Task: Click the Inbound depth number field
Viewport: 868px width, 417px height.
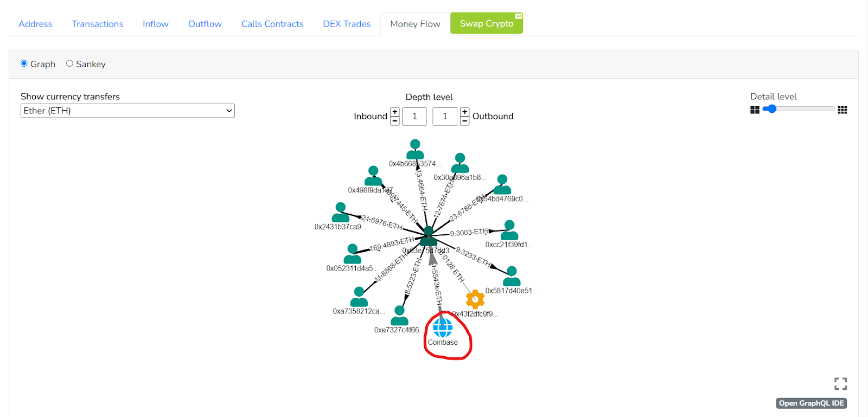Action: coord(414,116)
